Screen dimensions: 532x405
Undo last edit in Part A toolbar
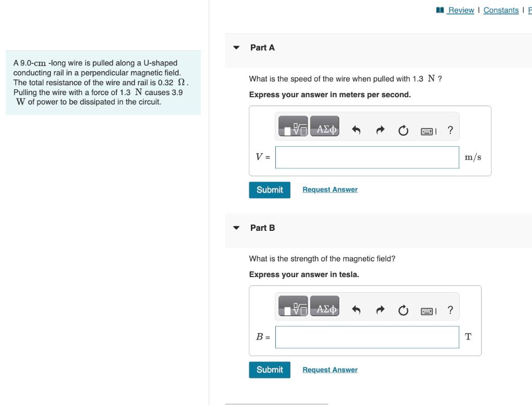click(356, 130)
